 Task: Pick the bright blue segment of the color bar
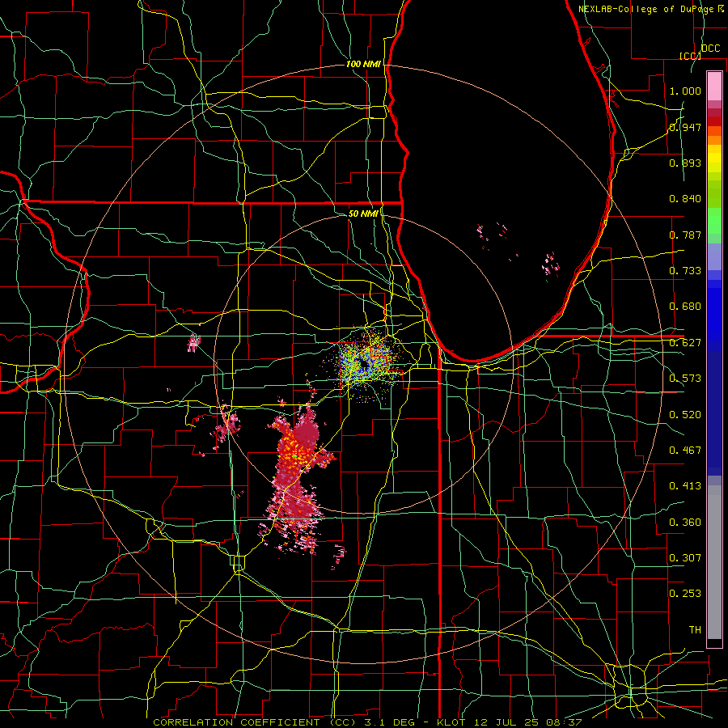coord(714,315)
